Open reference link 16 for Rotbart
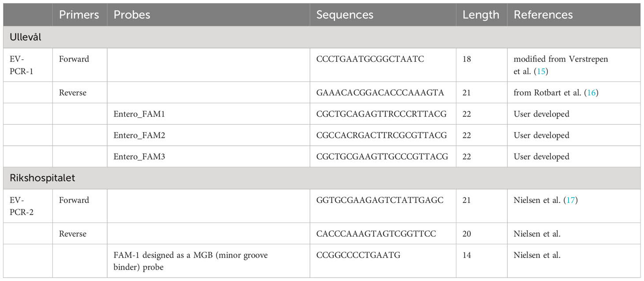The image size is (644, 281). pos(588,92)
